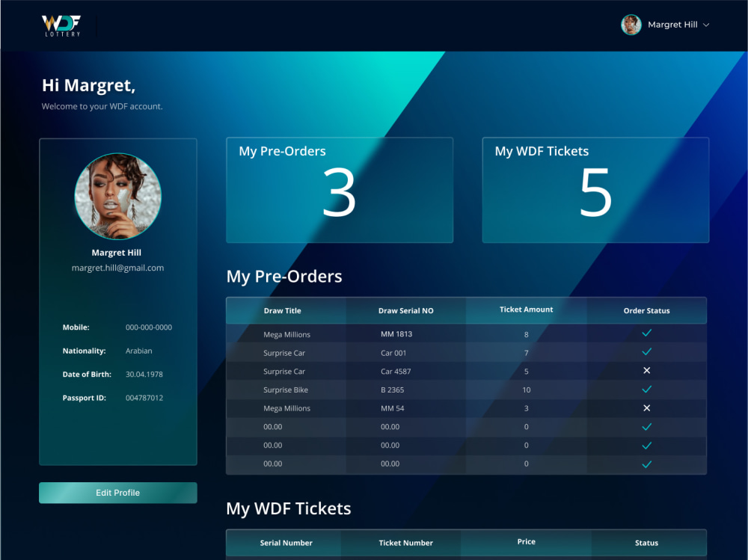Image resolution: width=748 pixels, height=560 pixels.
Task: Click the WDF Lottery logo
Action: (x=61, y=25)
